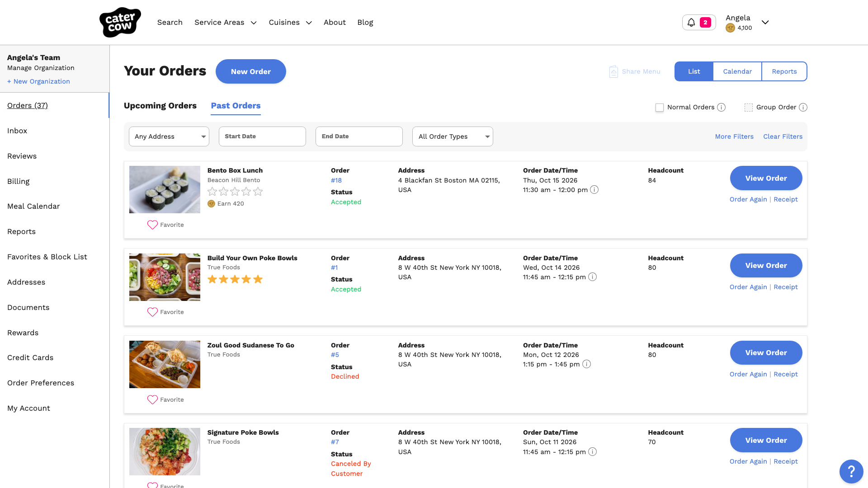The width and height of the screenshot is (868, 488).
Task: Click the rewards coin beside 4,100
Action: pyautogui.click(x=730, y=28)
